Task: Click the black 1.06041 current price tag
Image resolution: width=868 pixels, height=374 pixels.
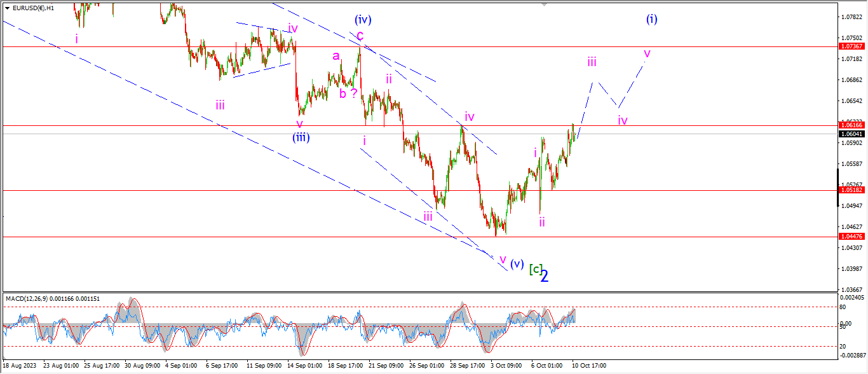Action: [x=851, y=134]
